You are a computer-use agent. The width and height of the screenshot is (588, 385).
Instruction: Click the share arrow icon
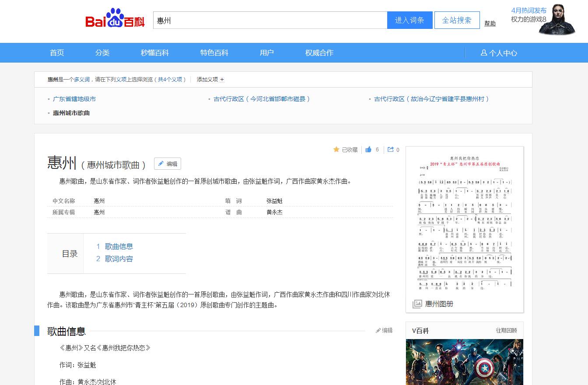391,150
